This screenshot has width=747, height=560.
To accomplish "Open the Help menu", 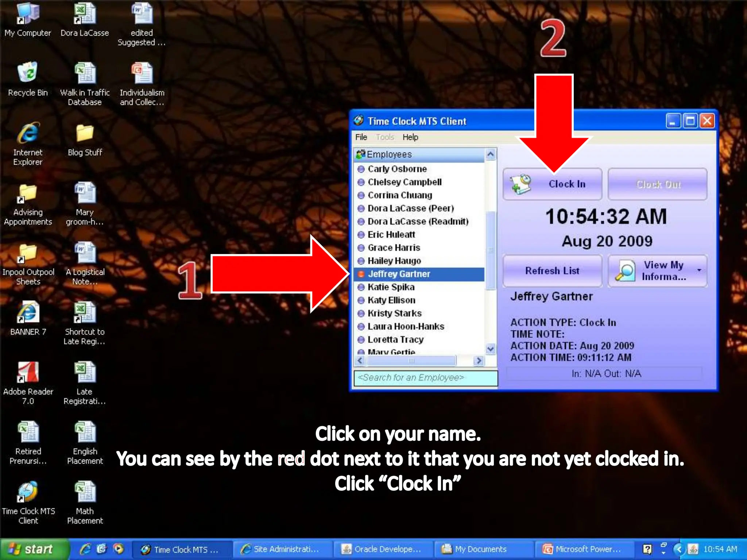I will [x=410, y=137].
